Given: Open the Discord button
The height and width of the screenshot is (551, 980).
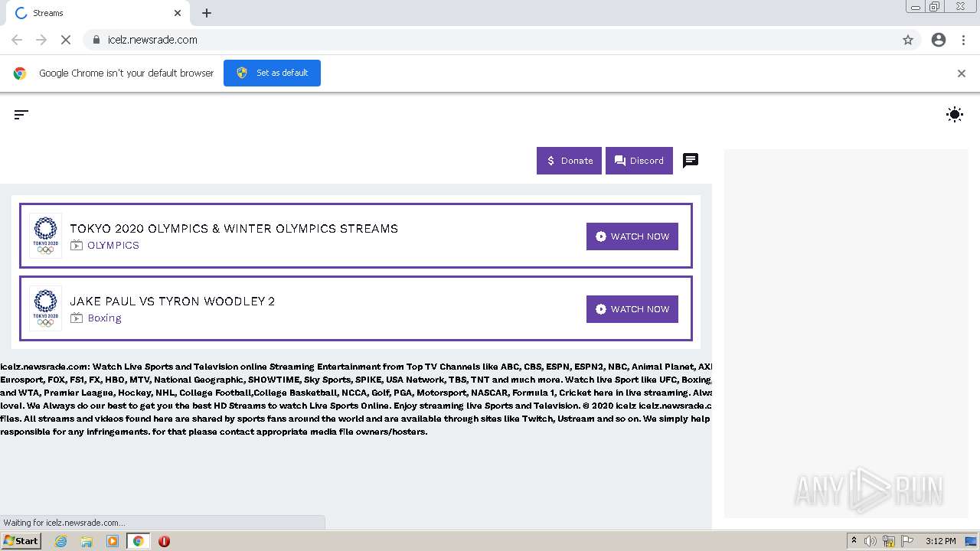Looking at the screenshot, I should tap(639, 161).
